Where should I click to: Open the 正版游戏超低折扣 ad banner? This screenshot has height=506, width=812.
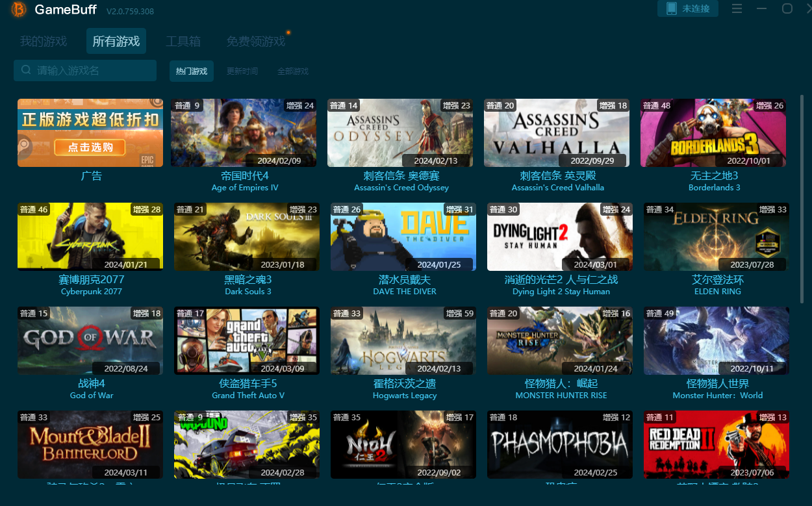[x=90, y=133]
